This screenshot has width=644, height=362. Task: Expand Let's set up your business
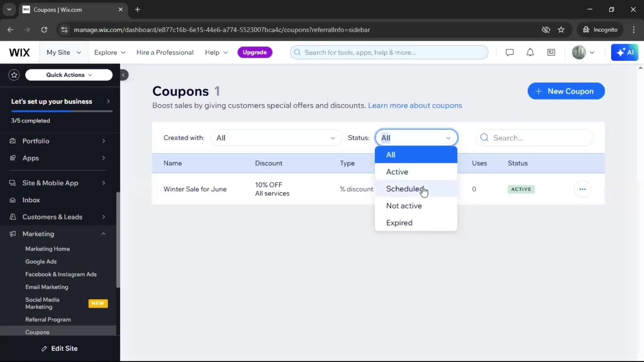pos(60,101)
